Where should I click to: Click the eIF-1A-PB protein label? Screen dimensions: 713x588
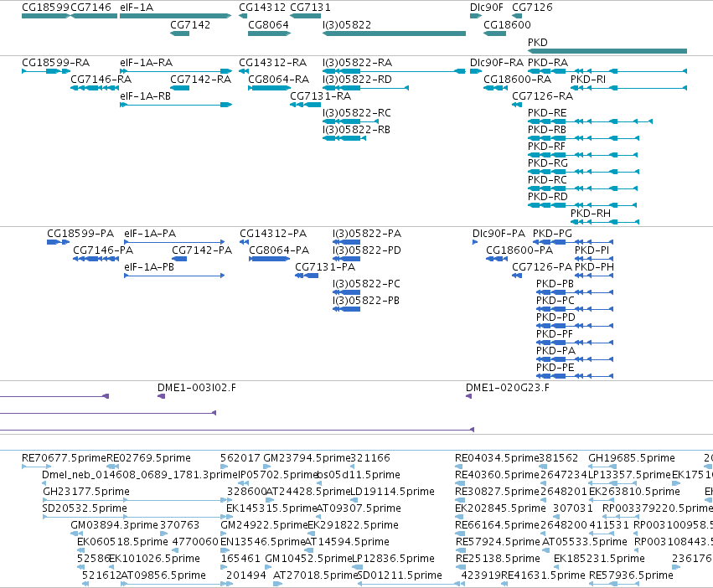coord(149,267)
